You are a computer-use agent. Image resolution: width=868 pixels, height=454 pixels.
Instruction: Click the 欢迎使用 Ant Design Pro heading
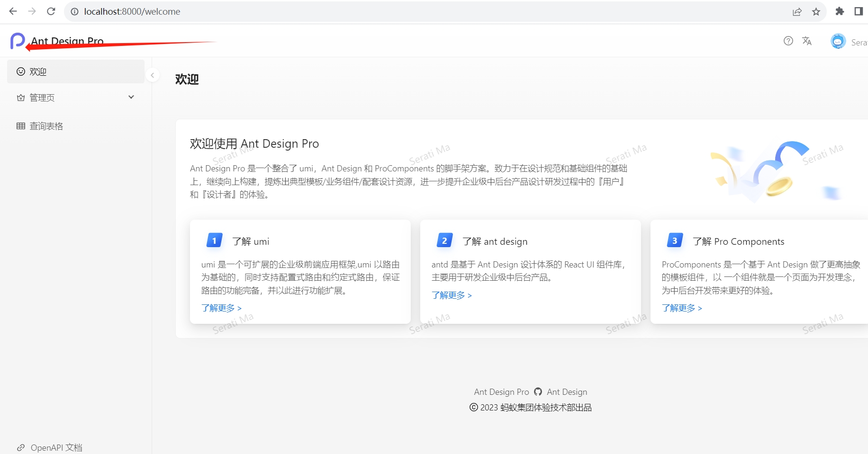254,143
